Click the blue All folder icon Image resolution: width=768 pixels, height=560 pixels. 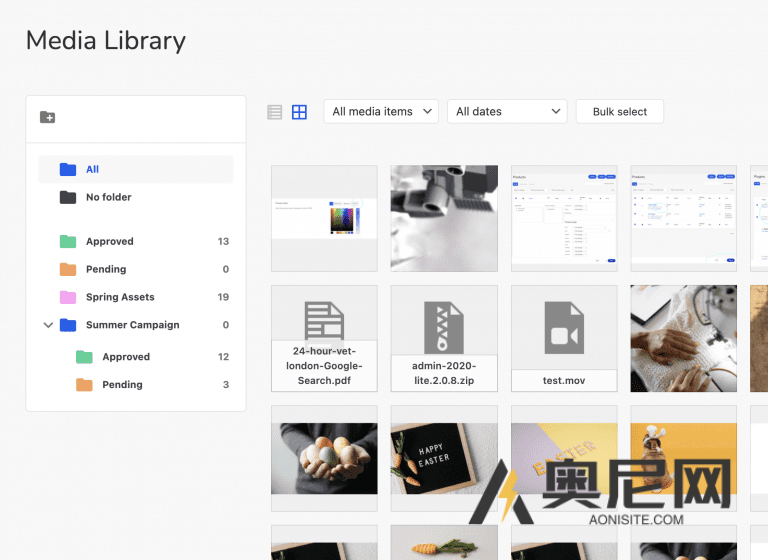[68, 169]
